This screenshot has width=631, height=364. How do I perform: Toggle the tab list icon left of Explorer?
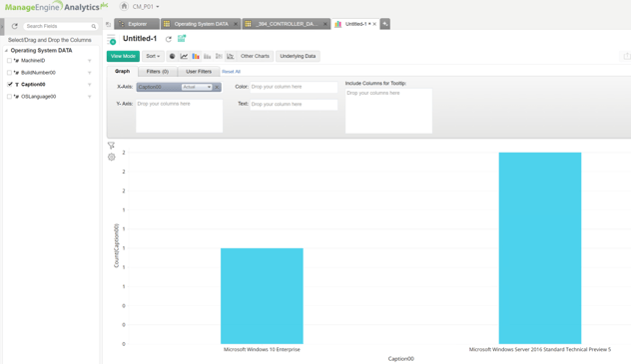pos(108,24)
